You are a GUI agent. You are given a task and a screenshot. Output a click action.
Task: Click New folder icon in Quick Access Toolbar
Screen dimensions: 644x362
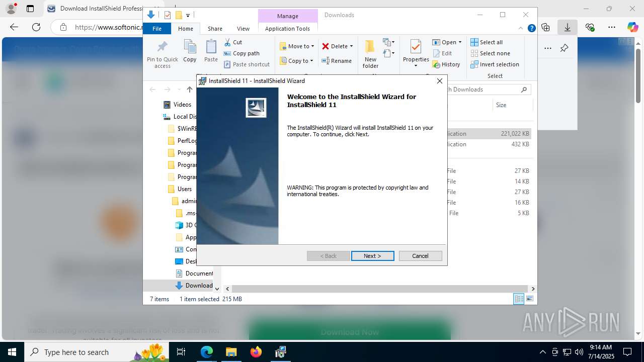point(178,15)
